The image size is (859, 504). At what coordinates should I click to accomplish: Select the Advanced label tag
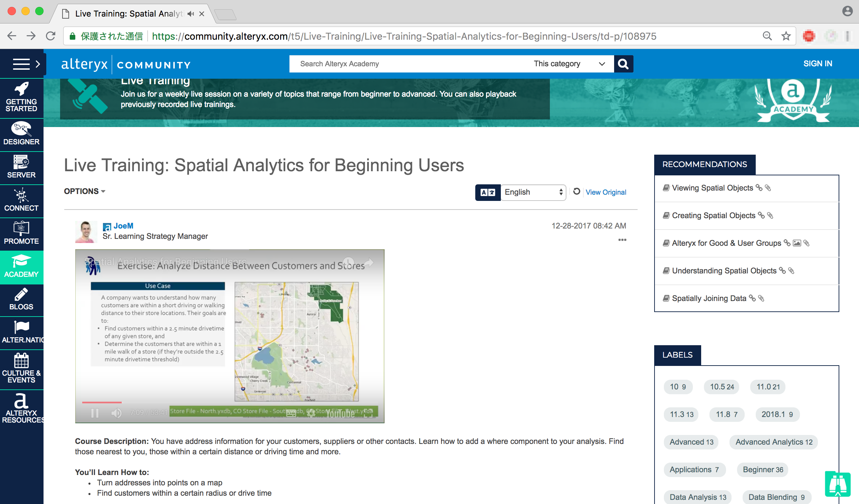(x=691, y=442)
